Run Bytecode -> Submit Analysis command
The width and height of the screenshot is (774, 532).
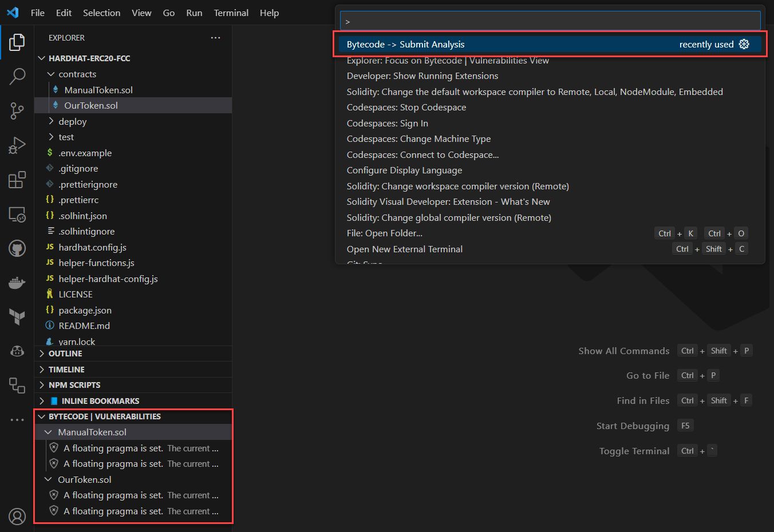(x=550, y=44)
